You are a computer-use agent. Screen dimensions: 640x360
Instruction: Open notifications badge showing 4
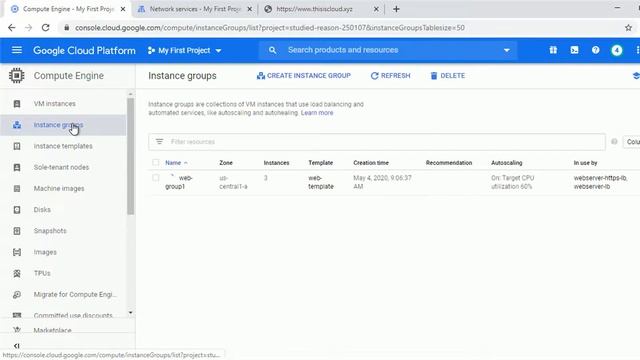(617, 50)
